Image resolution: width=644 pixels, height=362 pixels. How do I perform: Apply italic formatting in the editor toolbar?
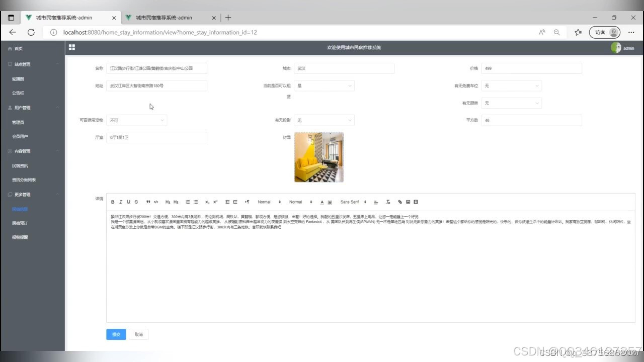click(x=120, y=202)
